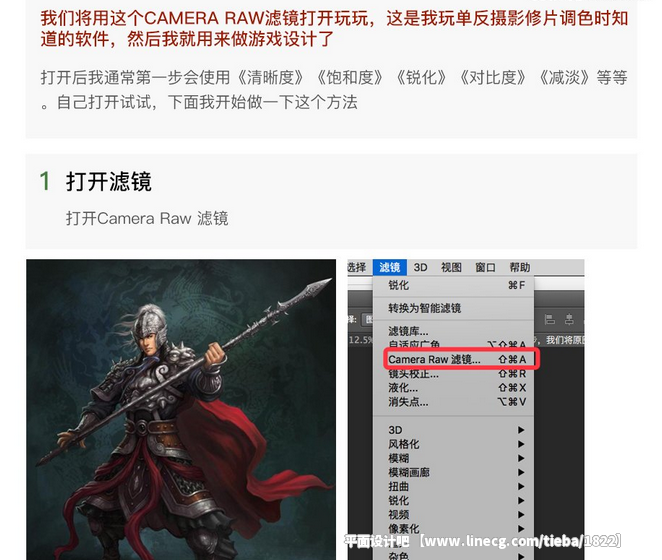Expand the 风格化 submenu arrow
Viewport: 662px width, 560px height.
tap(521, 444)
